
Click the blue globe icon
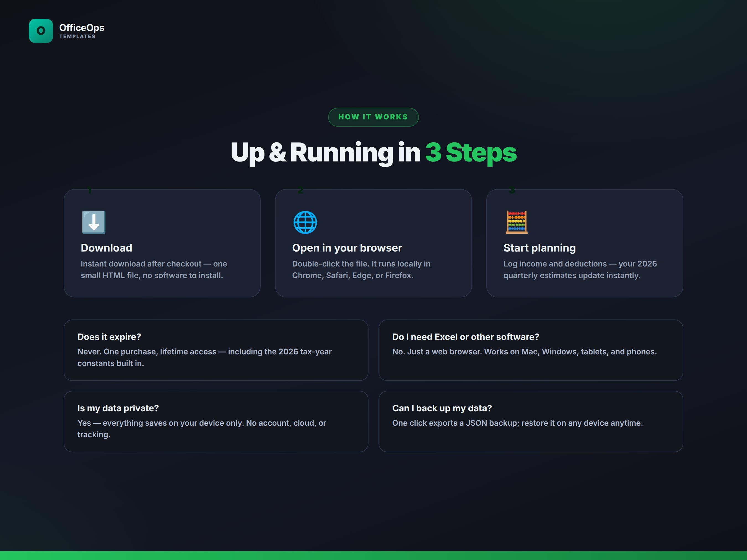click(x=305, y=222)
